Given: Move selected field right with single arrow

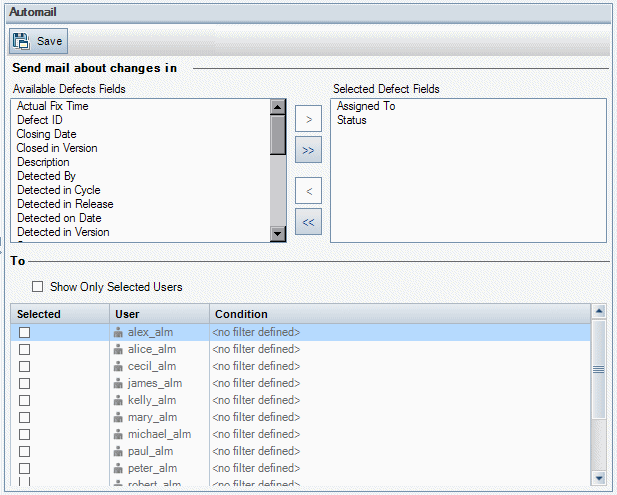Looking at the screenshot, I should click(x=308, y=120).
